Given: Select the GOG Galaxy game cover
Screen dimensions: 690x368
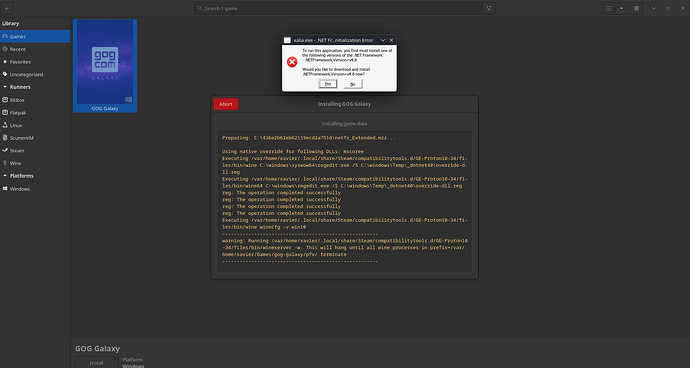Looking at the screenshot, I should pyautogui.click(x=105, y=62).
